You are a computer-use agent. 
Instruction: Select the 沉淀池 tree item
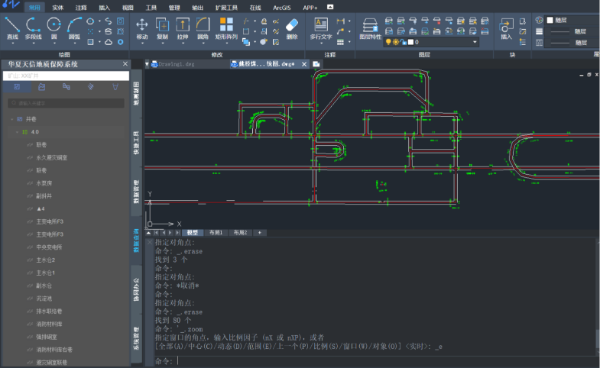tap(44, 298)
